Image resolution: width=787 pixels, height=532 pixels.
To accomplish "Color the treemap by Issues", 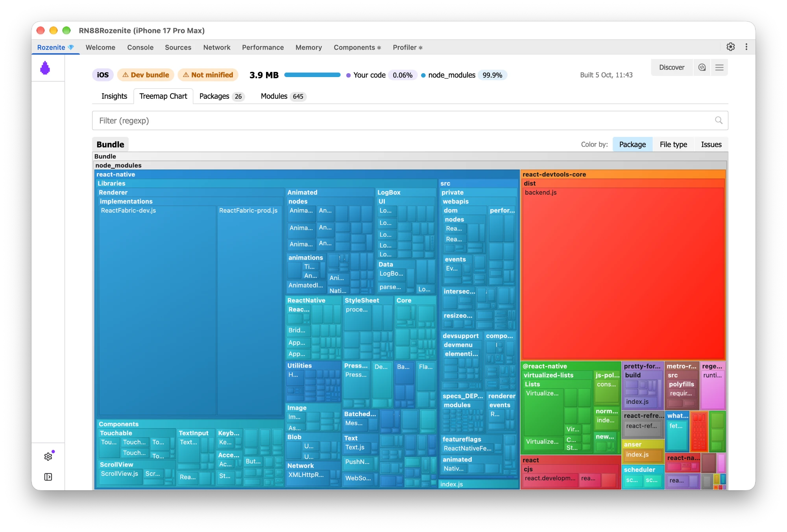I will tap(711, 144).
